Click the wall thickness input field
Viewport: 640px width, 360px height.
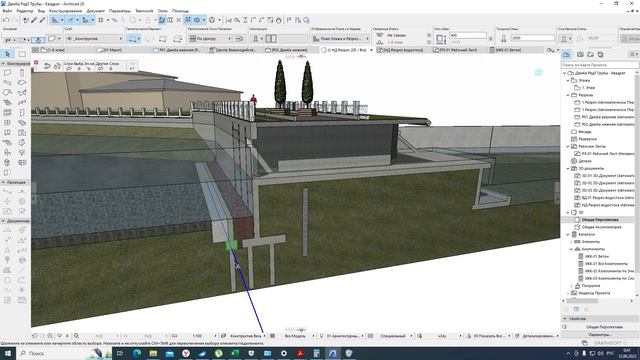[x=532, y=38]
